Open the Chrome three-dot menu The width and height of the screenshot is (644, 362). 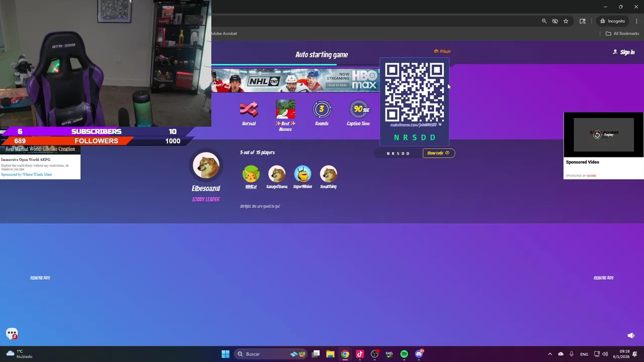point(636,21)
